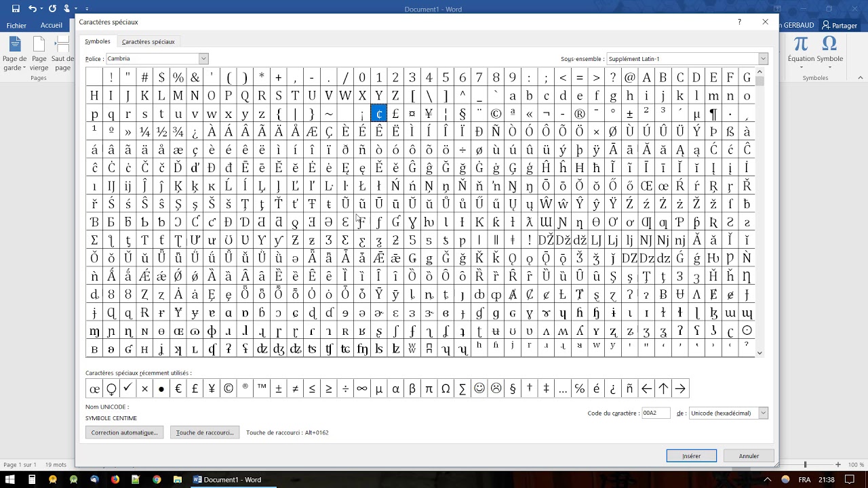The height and width of the screenshot is (488, 868).
Task: Click the zoom in plus on Word zoom slider
Action: tap(838, 465)
